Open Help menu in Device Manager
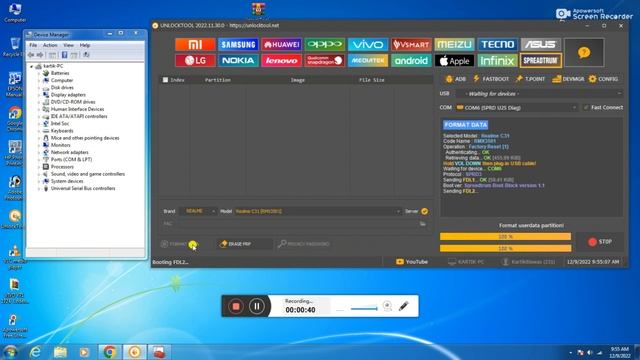Image resolution: width=640 pixels, height=360 pixels. coord(84,45)
